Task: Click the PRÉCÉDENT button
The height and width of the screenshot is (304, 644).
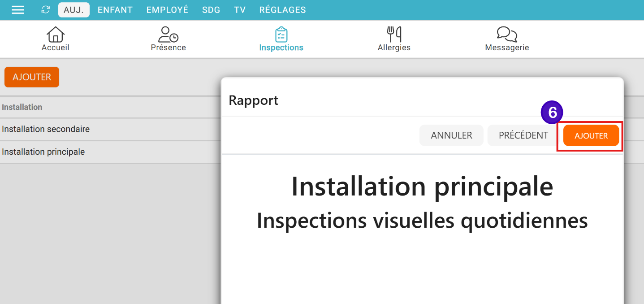Action: (523, 135)
